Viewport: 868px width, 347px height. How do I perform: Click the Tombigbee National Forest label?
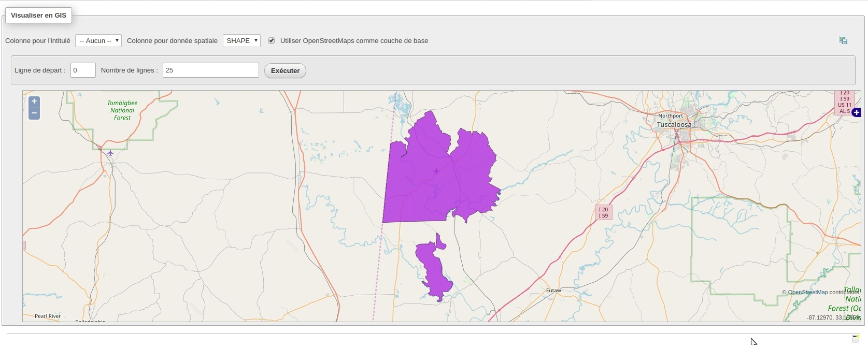(x=122, y=110)
